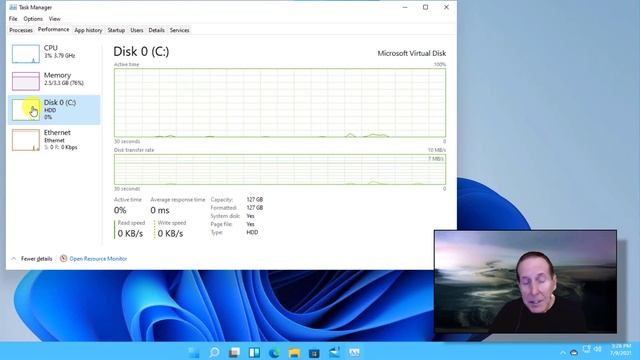Switch to the Users tab
The width and height of the screenshot is (640, 360).
[x=137, y=30]
